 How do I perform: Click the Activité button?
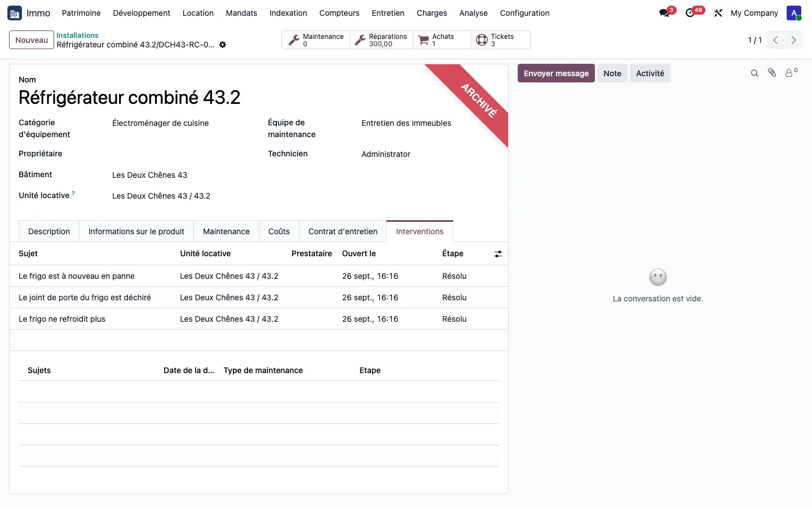(650, 73)
